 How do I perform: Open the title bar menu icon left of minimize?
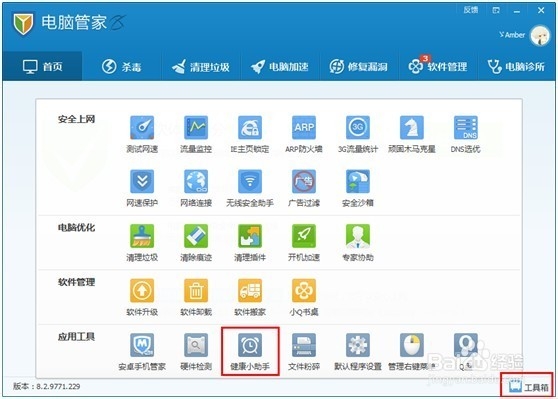496,10
